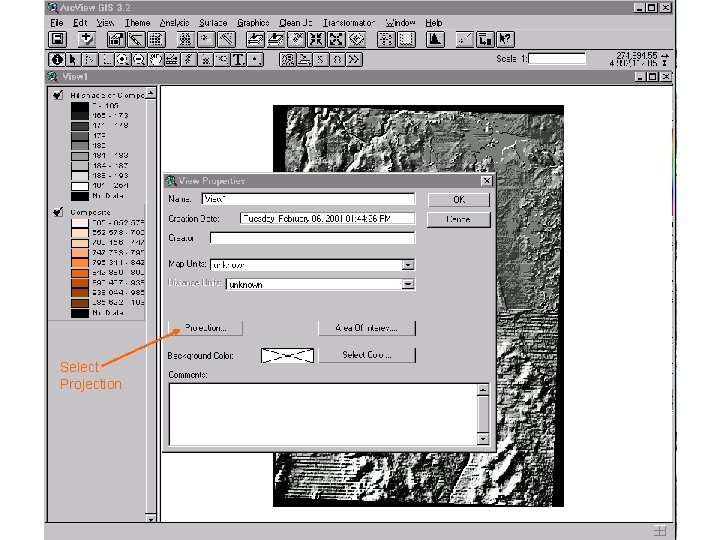
Task: Click the double-chevron tool in the tool row
Action: (354, 60)
